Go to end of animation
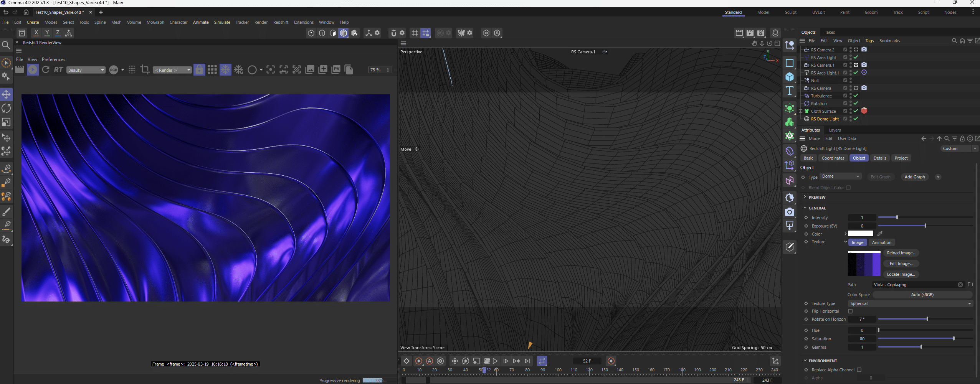 (x=527, y=361)
